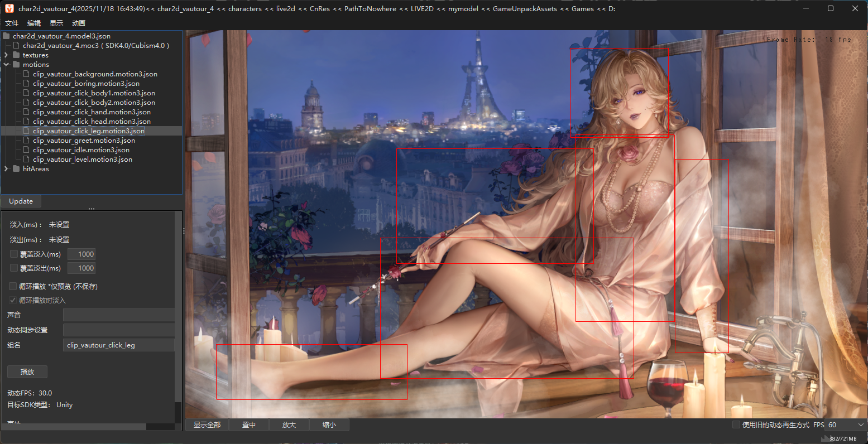Enable 覆盖淡入(ms) checkbox

pyautogui.click(x=14, y=254)
